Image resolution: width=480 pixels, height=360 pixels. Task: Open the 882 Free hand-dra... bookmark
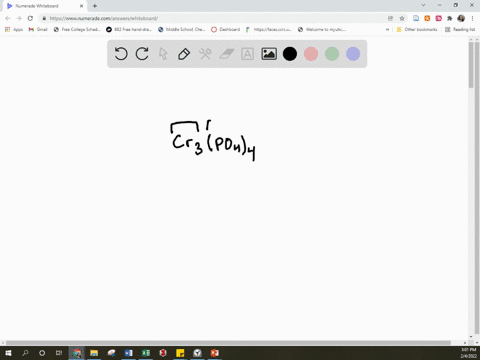(129, 29)
